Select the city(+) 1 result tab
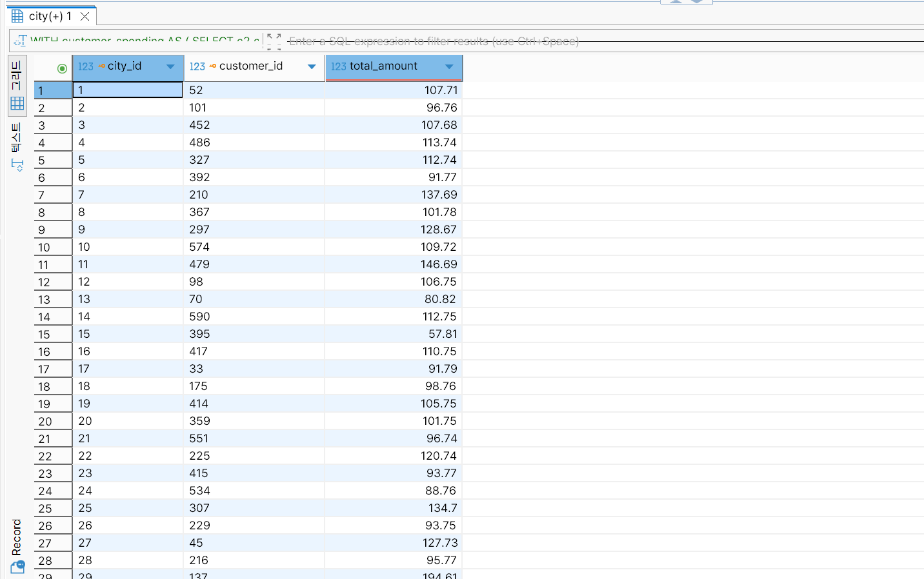 [50, 16]
